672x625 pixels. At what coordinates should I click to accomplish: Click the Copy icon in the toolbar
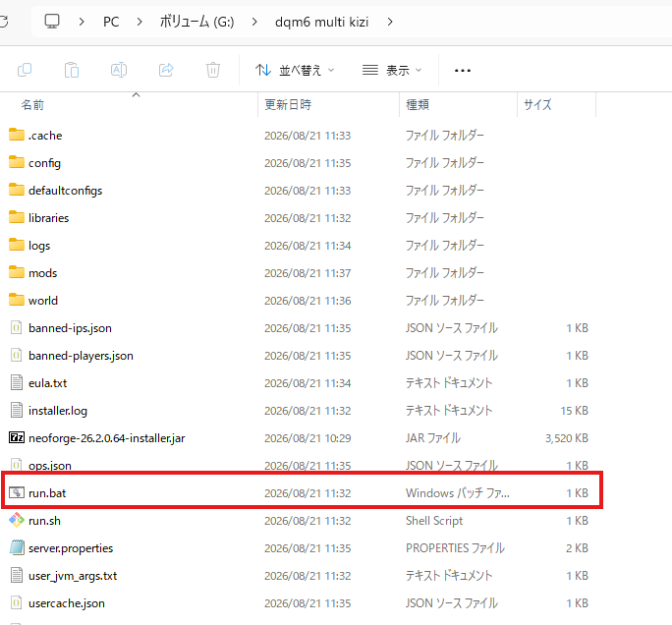coord(25,70)
